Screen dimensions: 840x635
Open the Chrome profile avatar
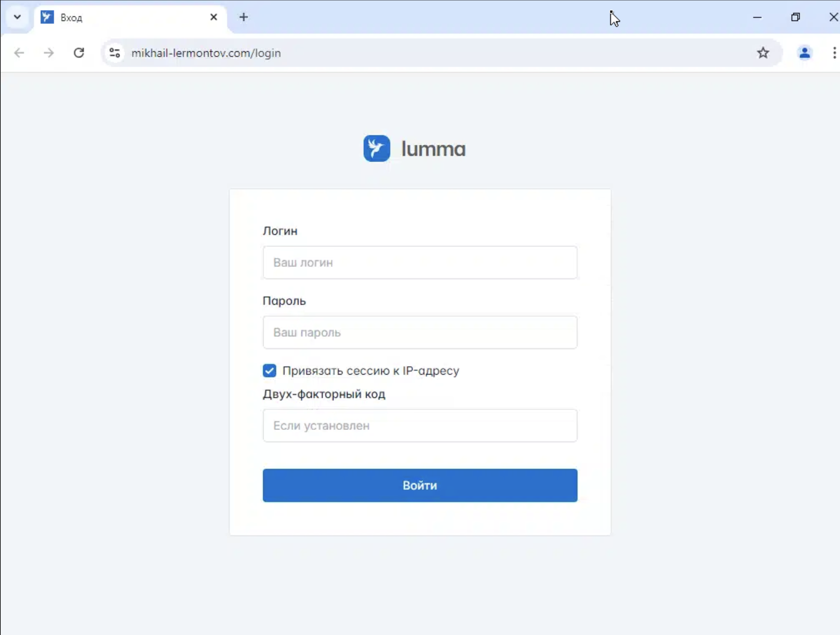coord(804,53)
